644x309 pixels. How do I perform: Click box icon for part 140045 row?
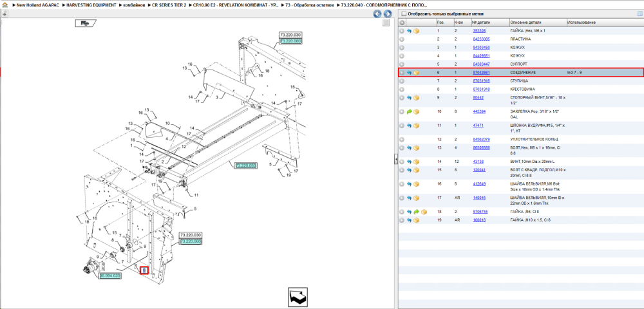[x=416, y=198]
